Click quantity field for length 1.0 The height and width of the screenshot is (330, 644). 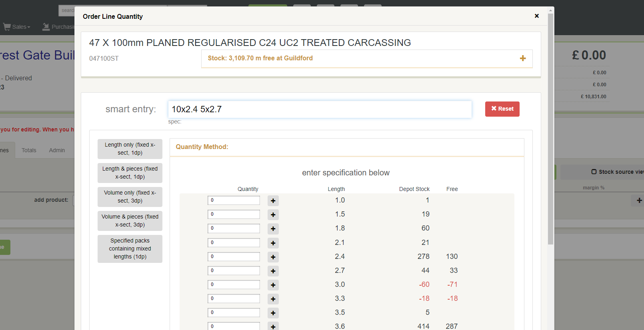click(234, 201)
